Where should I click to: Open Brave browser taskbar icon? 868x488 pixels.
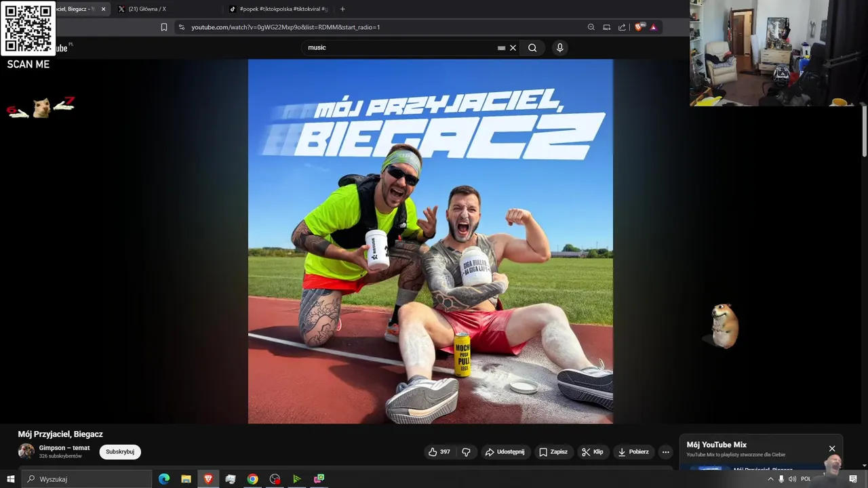(x=208, y=479)
